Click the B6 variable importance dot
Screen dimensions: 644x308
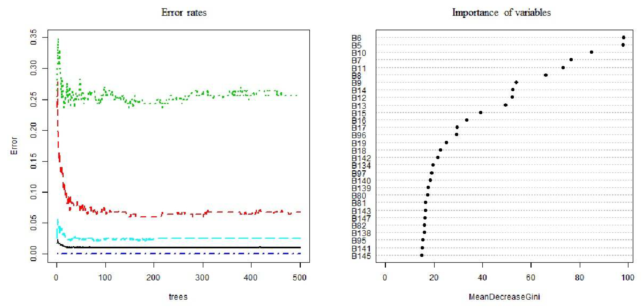tap(624, 37)
